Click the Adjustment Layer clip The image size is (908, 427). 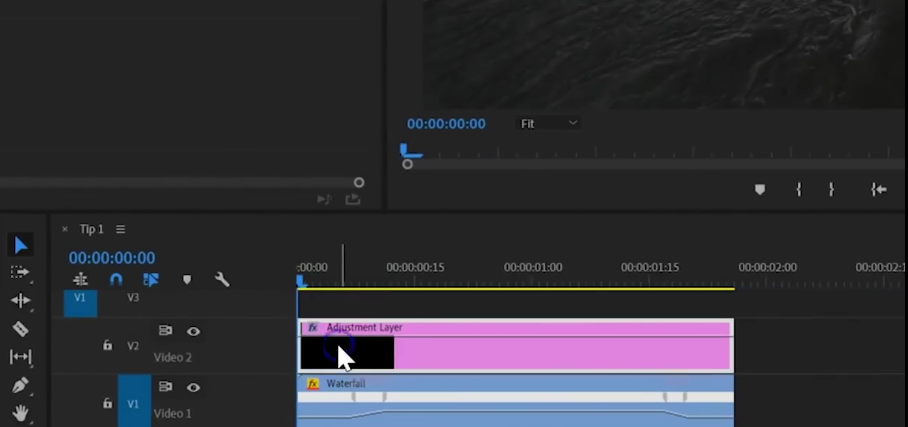[560, 352]
